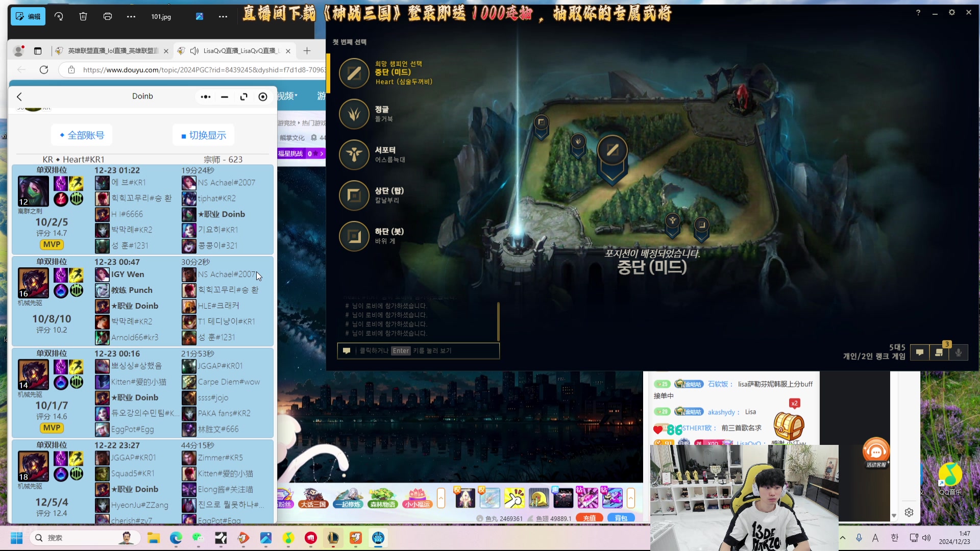Image resolution: width=980 pixels, height=551 pixels.
Task: Select the 상단 (탑) top lane position icon
Action: pyautogui.click(x=354, y=195)
